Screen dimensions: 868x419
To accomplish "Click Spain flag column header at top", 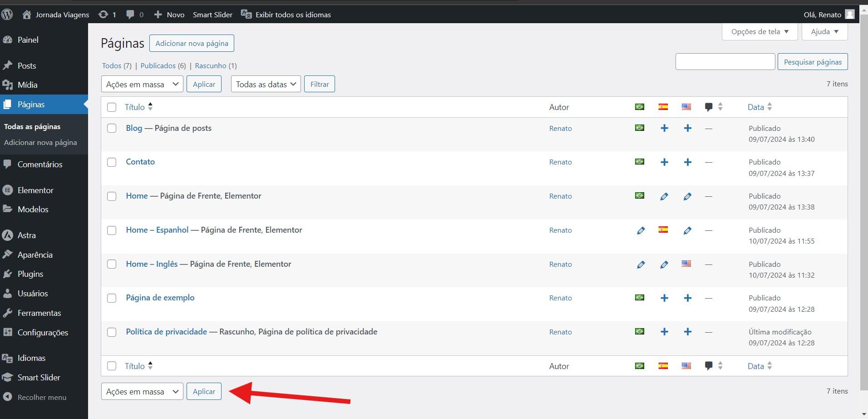I will pos(663,107).
